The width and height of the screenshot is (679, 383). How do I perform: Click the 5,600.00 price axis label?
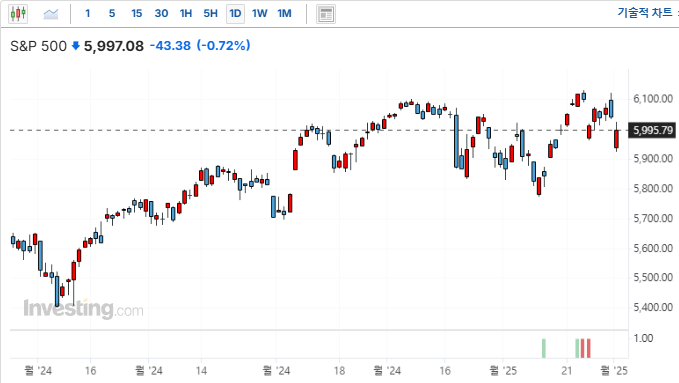653,248
